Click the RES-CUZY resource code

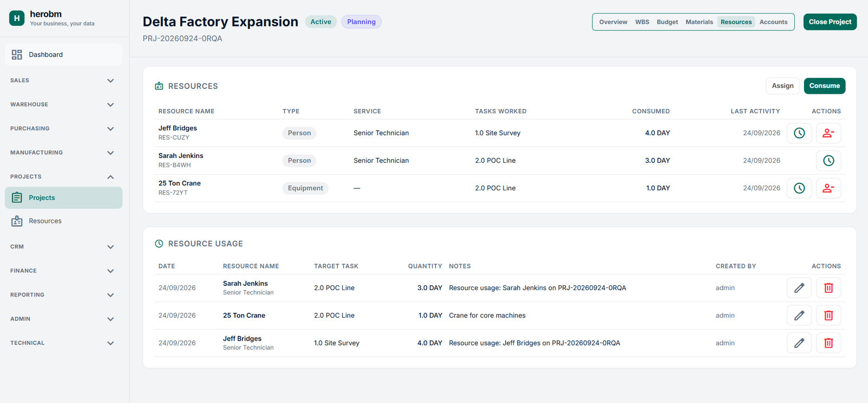(x=174, y=138)
